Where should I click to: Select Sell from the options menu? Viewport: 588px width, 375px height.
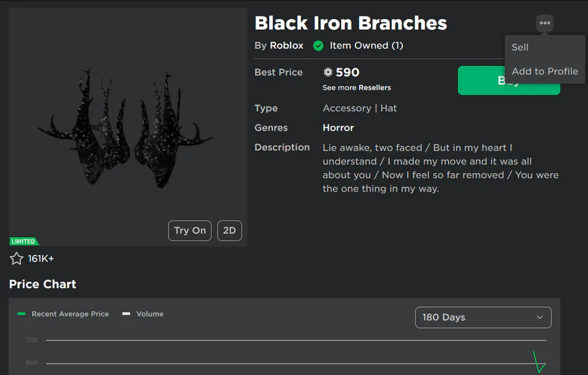pos(520,47)
